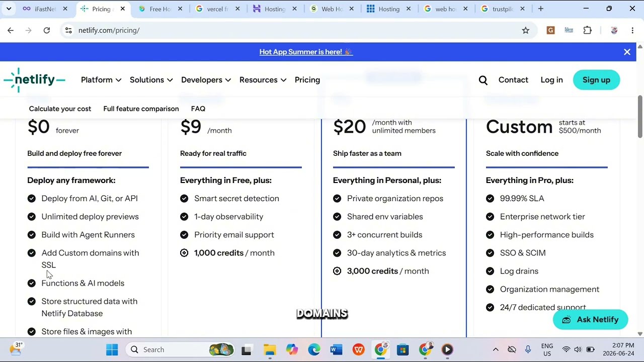This screenshot has height=362, width=644.
Task: Open the weather widget
Action: coord(16,348)
